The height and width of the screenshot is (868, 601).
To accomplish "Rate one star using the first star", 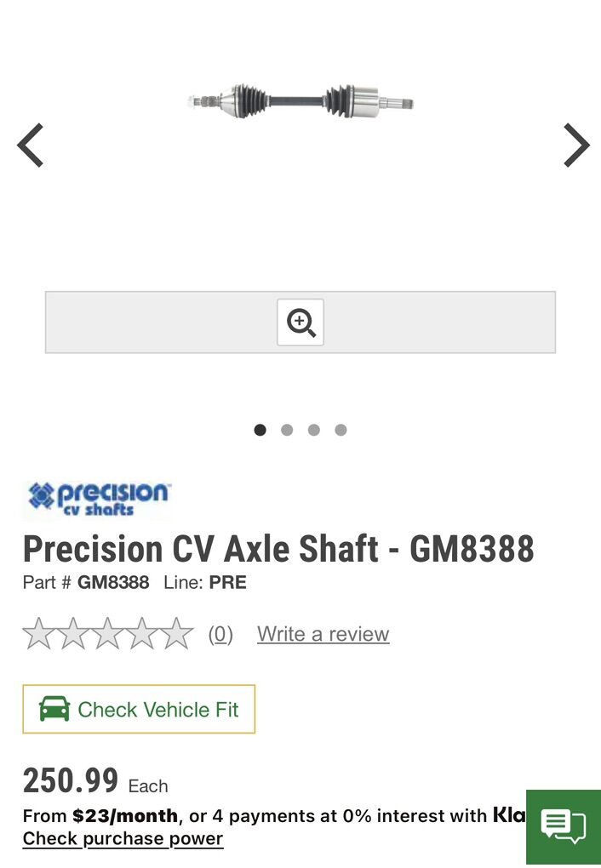I will point(38,634).
